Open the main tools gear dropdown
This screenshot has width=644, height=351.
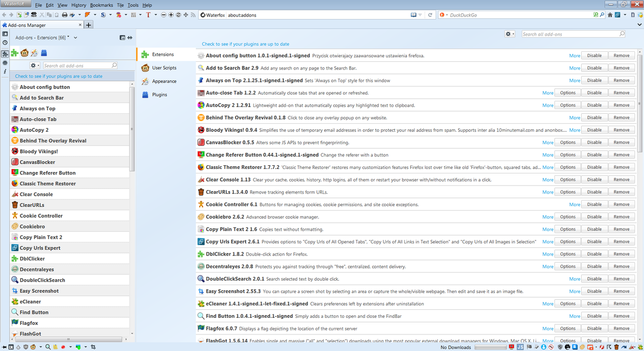(510, 34)
